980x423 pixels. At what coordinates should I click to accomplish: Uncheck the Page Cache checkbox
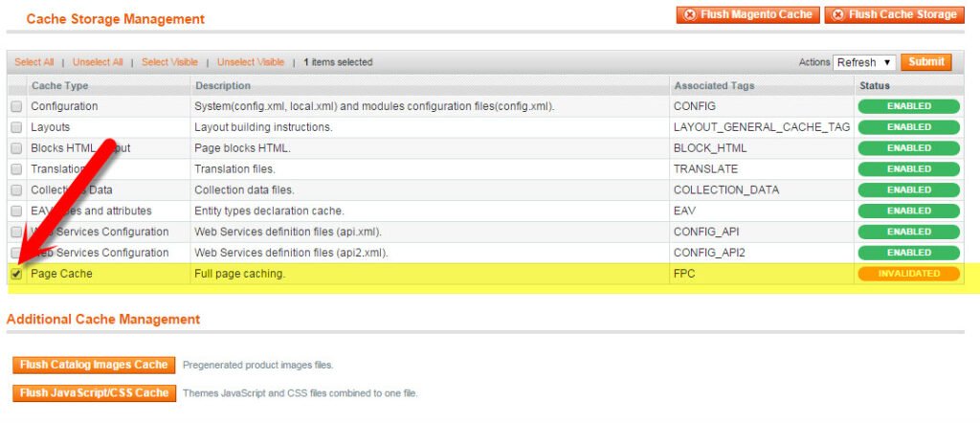(16, 274)
